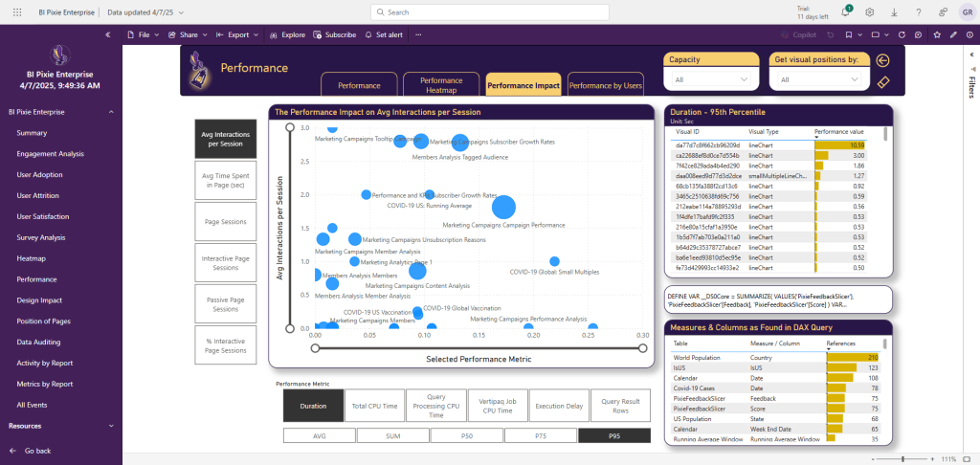The width and height of the screenshot is (980, 465).
Task: Click the edit pencil icon
Action: tap(954, 34)
